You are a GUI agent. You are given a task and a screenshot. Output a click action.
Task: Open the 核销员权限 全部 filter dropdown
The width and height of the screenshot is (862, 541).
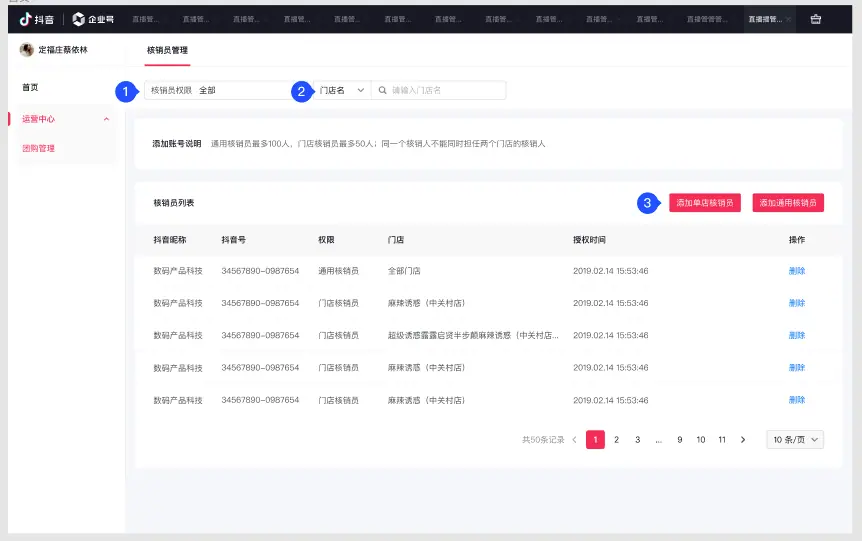(219, 90)
